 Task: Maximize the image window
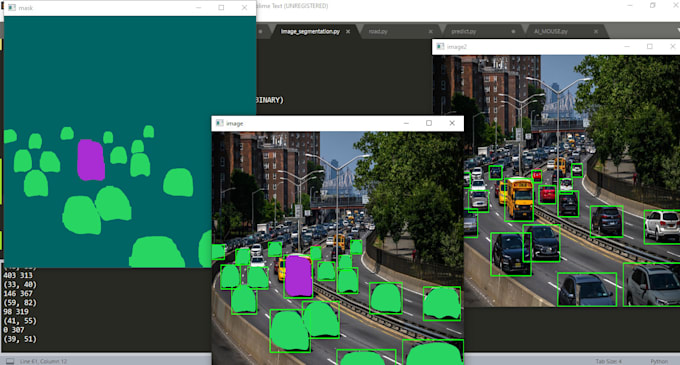tap(429, 123)
